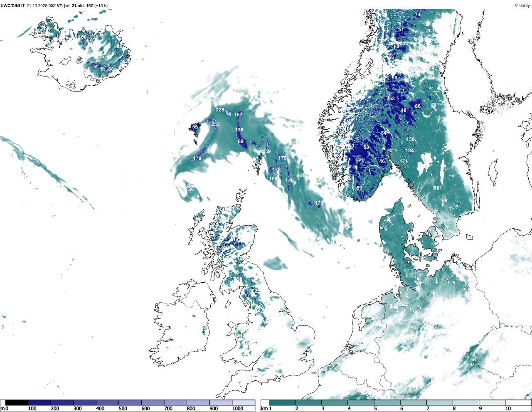Image resolution: width=532 pixels, height=412 pixels.
Task: Click the '123' value in the North Sea
Action: point(319,203)
